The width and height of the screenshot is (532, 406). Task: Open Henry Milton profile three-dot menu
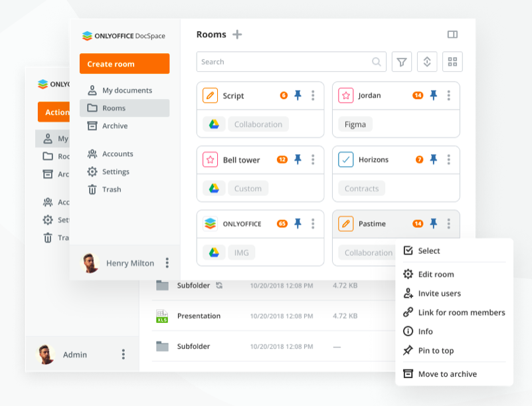pos(167,262)
